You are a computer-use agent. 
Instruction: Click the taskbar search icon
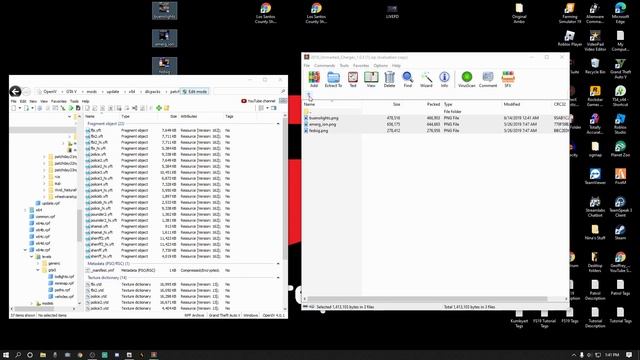click(x=18, y=355)
